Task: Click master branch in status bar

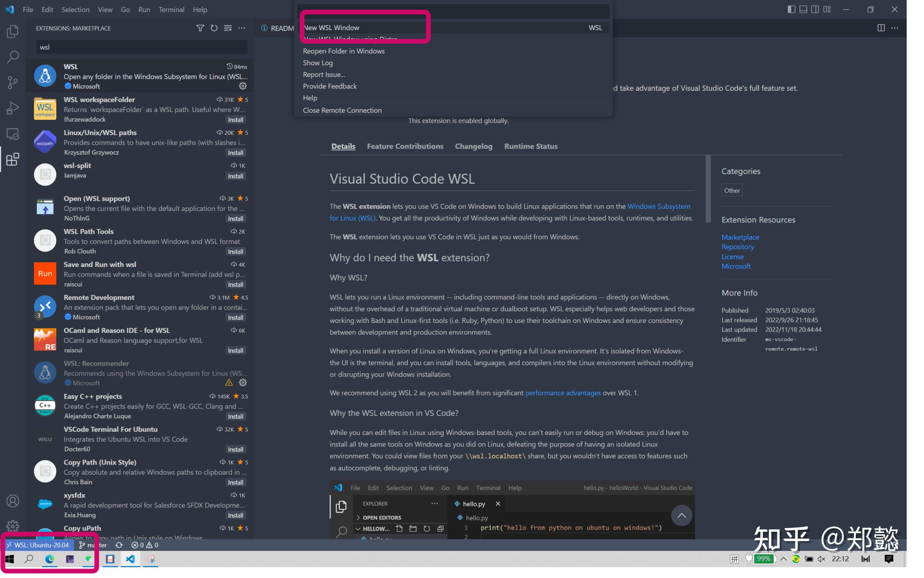Action: pos(93,545)
